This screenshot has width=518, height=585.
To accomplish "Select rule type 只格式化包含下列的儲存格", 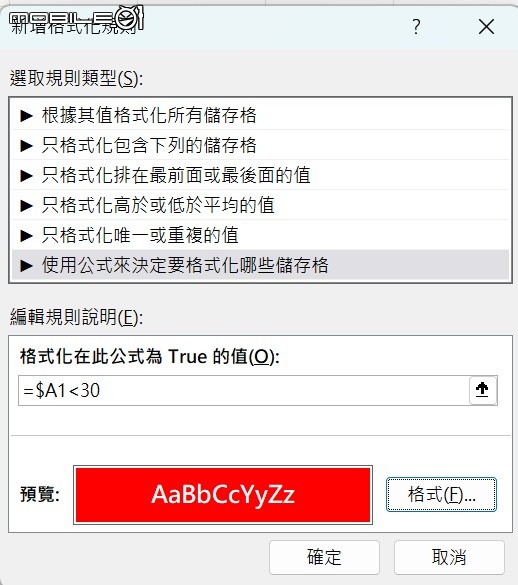I will 260,145.
